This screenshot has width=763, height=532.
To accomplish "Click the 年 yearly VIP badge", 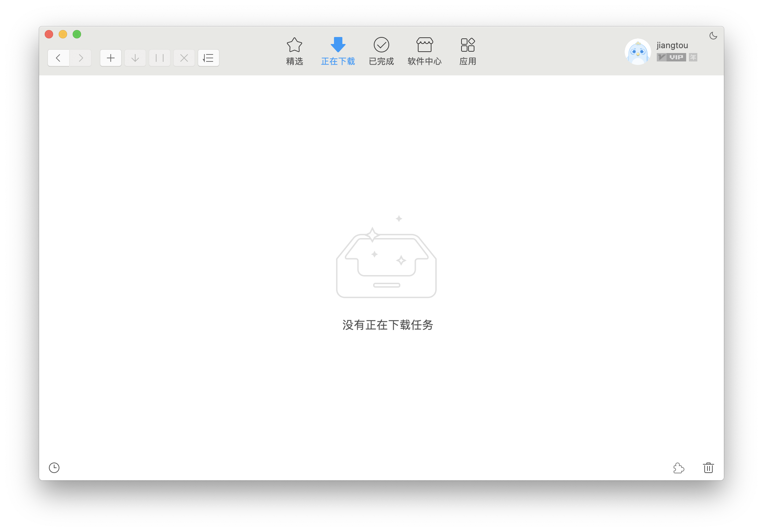I will coord(692,57).
